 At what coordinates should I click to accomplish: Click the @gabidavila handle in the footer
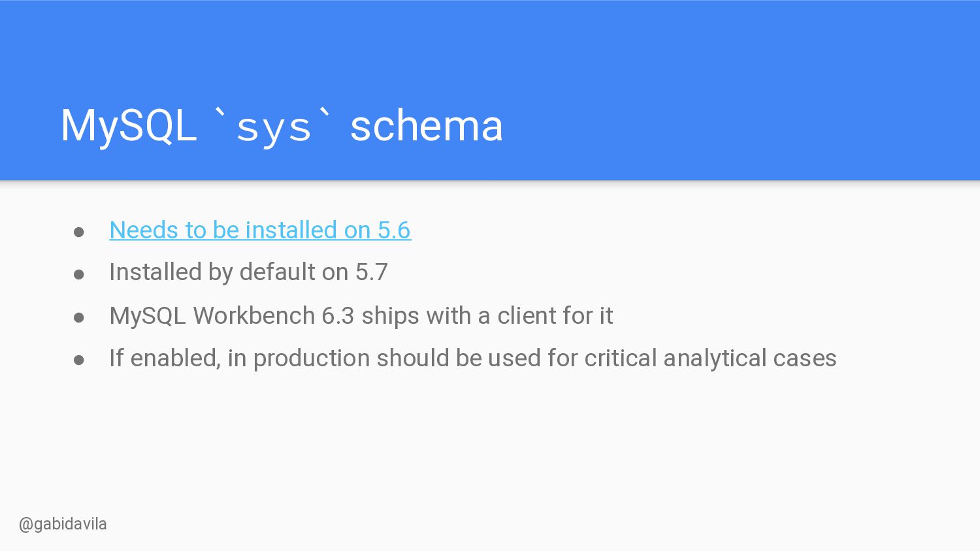(63, 524)
